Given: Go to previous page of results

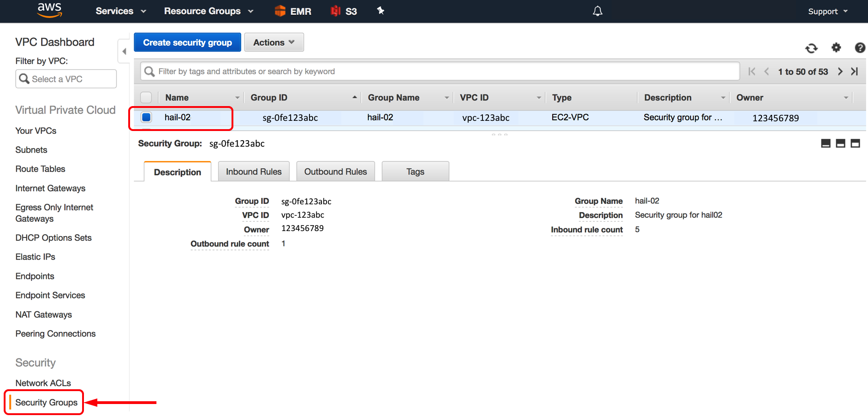Looking at the screenshot, I should (767, 71).
